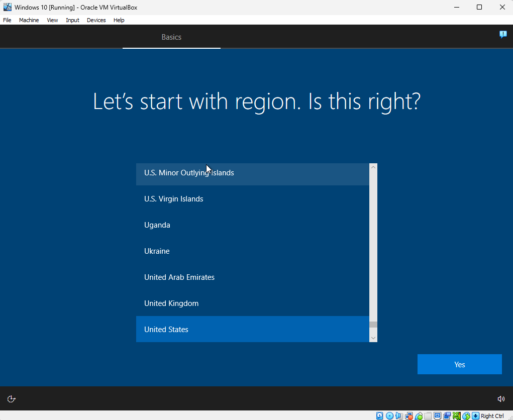Open the blue feedback notification icon
513x420 pixels.
point(503,34)
